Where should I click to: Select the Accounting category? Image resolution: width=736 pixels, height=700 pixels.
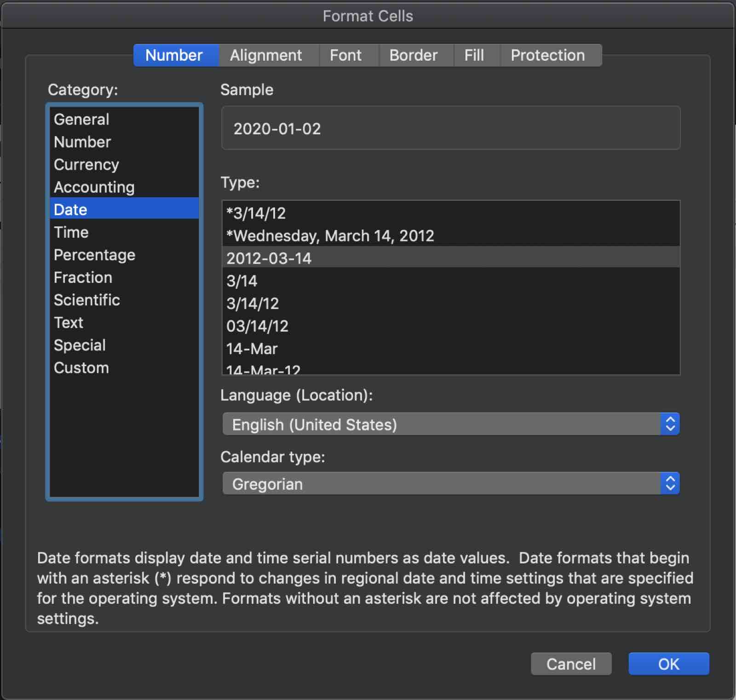click(x=94, y=187)
